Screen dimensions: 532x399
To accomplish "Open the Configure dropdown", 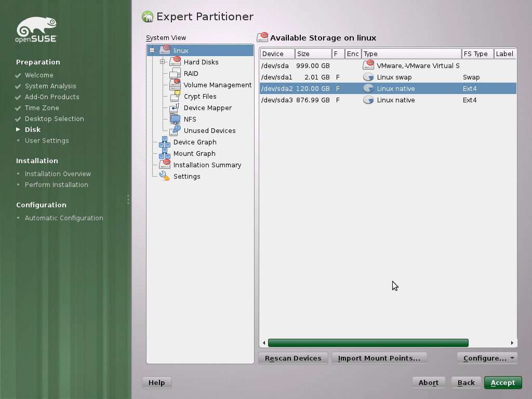I will tap(487, 358).
